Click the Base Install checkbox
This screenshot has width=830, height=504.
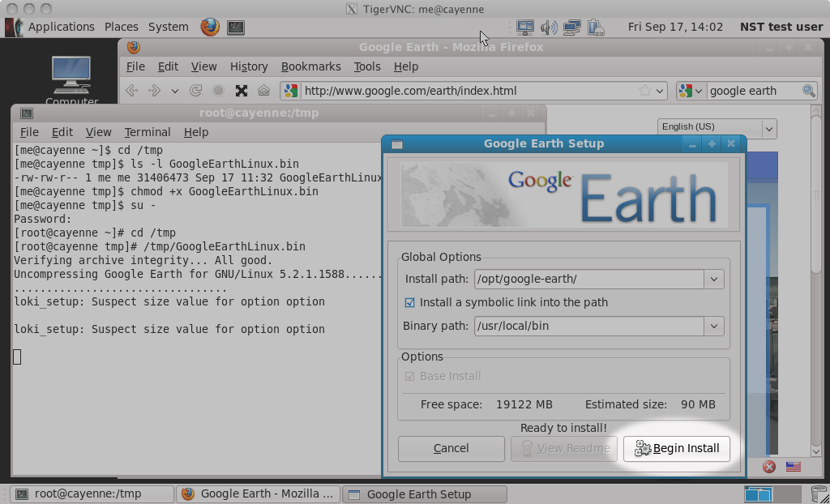point(409,377)
